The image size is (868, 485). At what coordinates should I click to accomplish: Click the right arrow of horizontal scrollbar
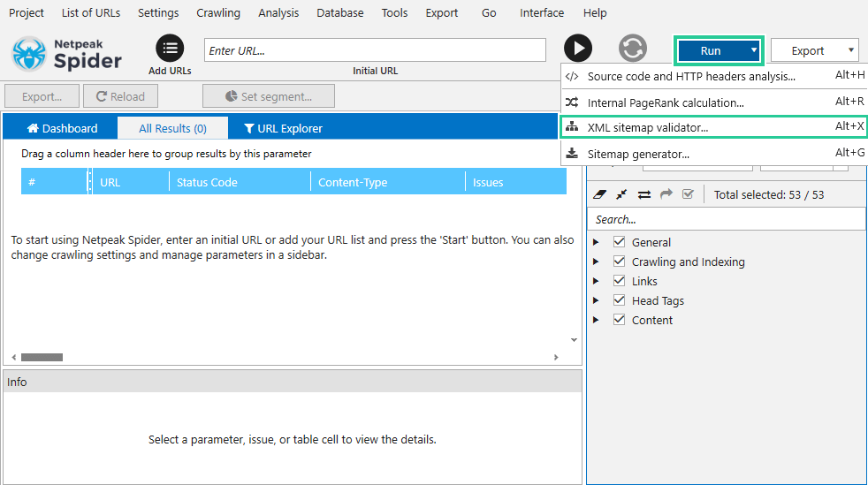pos(556,357)
